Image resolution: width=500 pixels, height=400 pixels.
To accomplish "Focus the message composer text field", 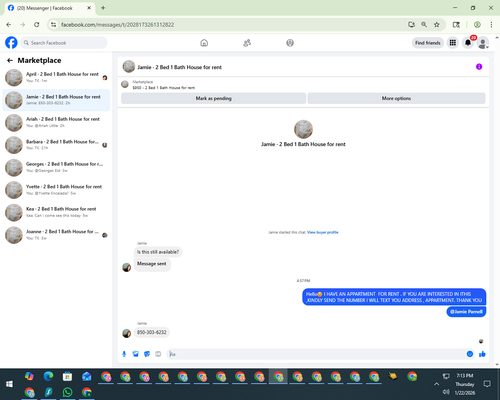I will (x=317, y=354).
